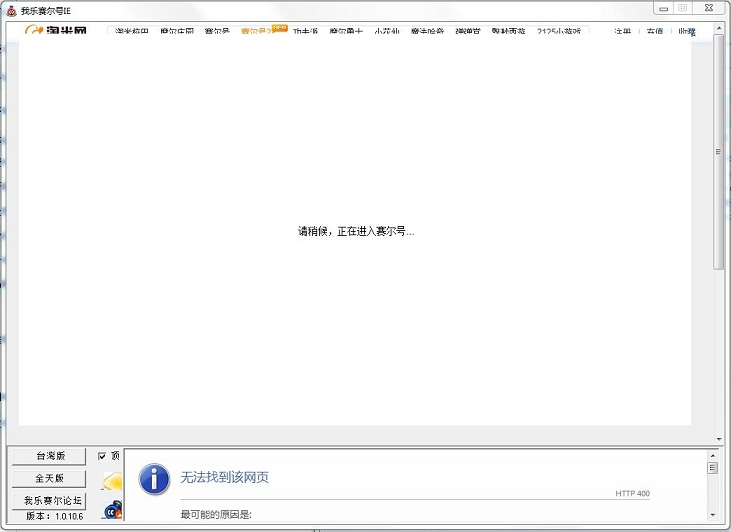Click the 请稍候,正在进入赛尔号 loading message
The width and height of the screenshot is (731, 532).
[356, 231]
